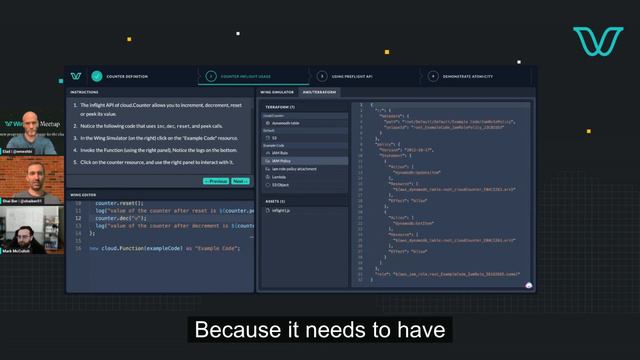Viewport: 640px width, 360px height.
Task: Click the dynamodb table resource icon
Action: [x=268, y=123]
